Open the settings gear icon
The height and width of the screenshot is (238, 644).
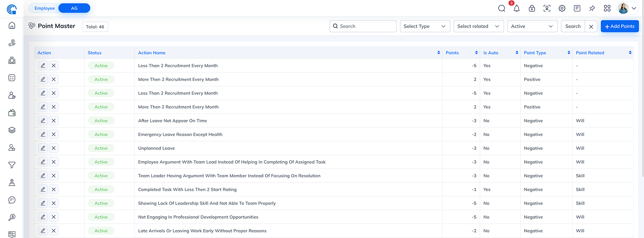click(x=562, y=8)
